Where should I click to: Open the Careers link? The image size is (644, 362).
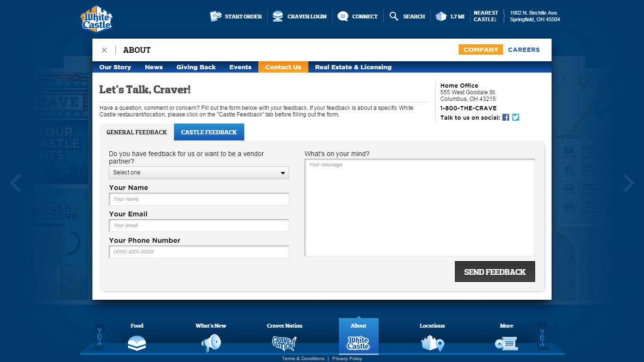pos(523,49)
